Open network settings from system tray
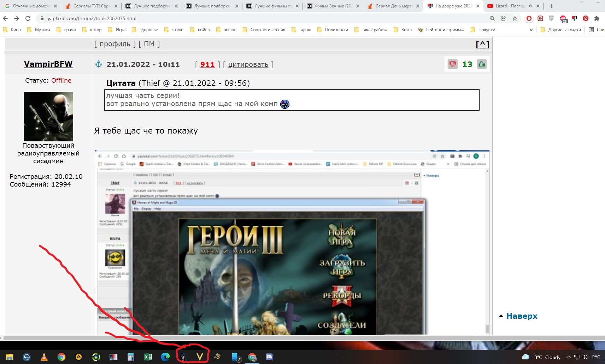The width and height of the screenshot is (605, 364). point(577,357)
